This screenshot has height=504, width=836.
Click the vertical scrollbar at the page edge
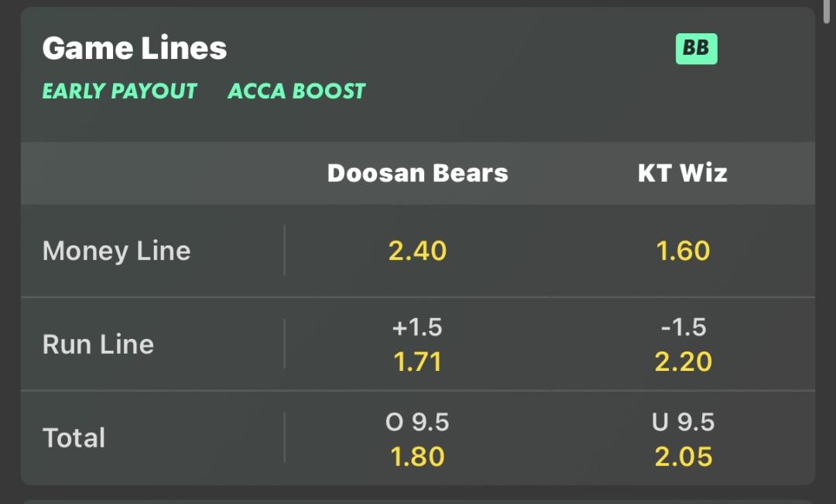pyautogui.click(x=827, y=12)
